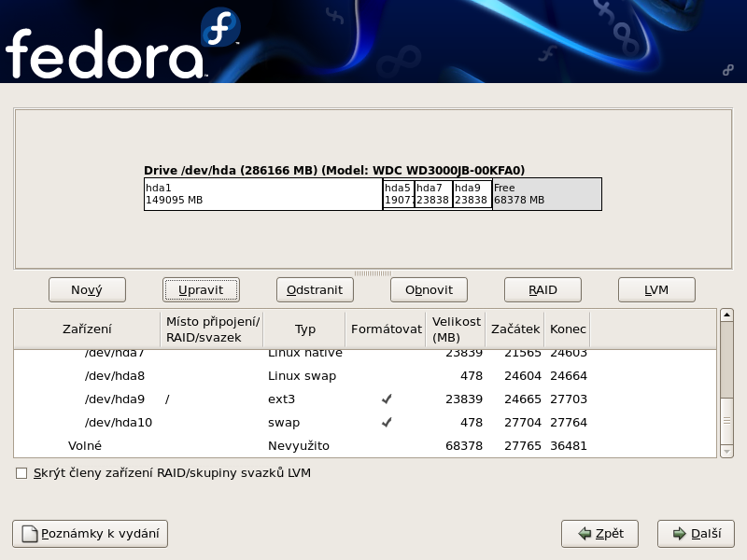Click the Nový button
Screen dimensions: 747x560
click(x=87, y=289)
